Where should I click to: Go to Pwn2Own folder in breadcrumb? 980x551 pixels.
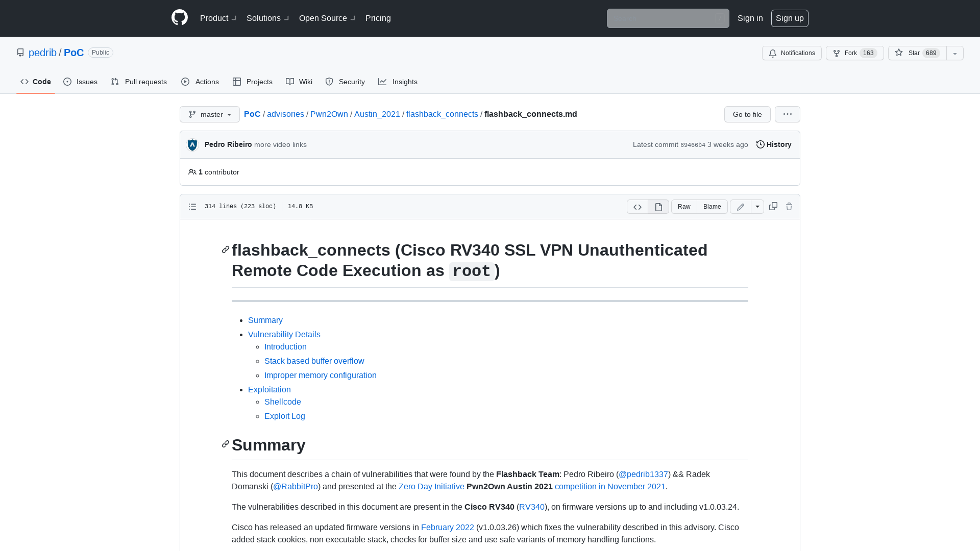pos(329,114)
